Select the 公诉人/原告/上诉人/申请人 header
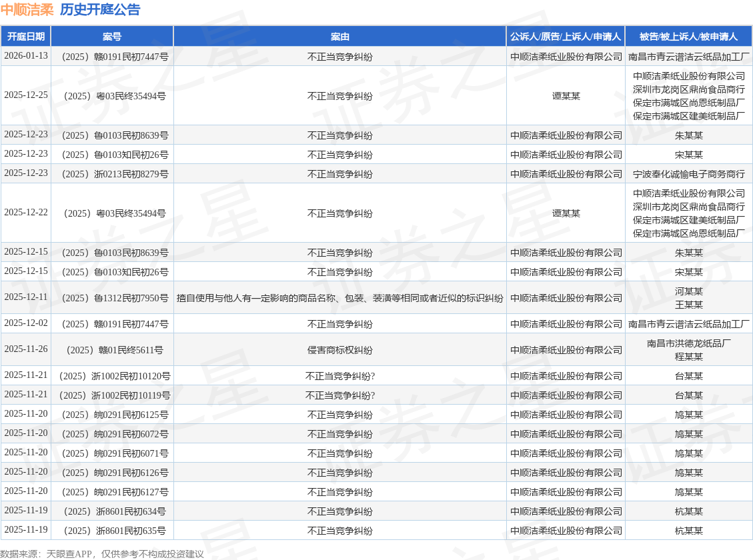 566,37
